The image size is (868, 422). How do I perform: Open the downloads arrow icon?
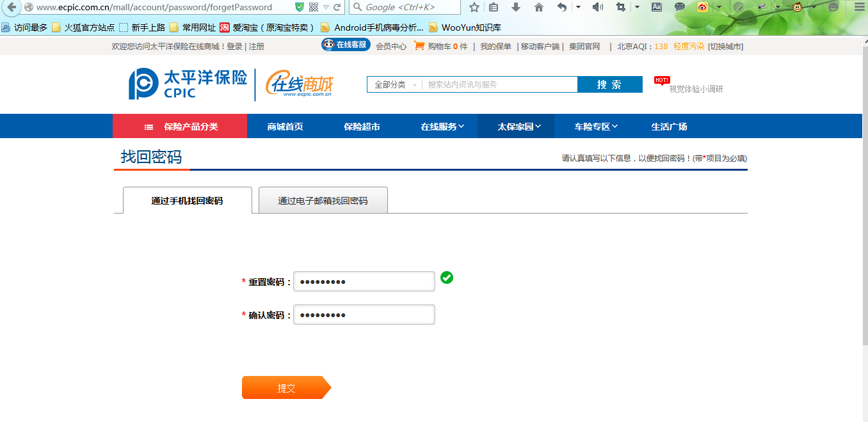(x=516, y=7)
